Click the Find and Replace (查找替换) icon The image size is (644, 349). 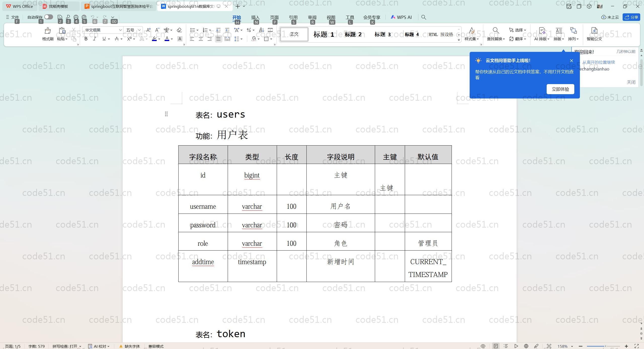pyautogui.click(x=496, y=31)
